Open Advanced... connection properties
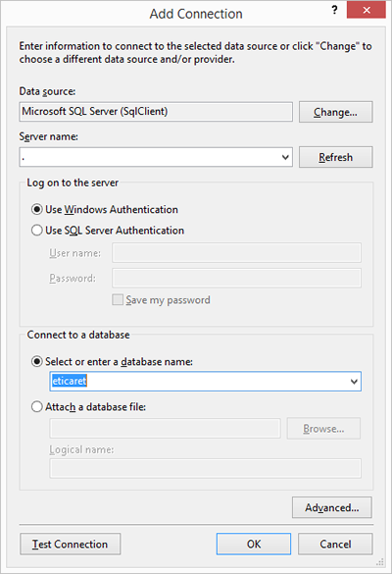 pyautogui.click(x=332, y=507)
